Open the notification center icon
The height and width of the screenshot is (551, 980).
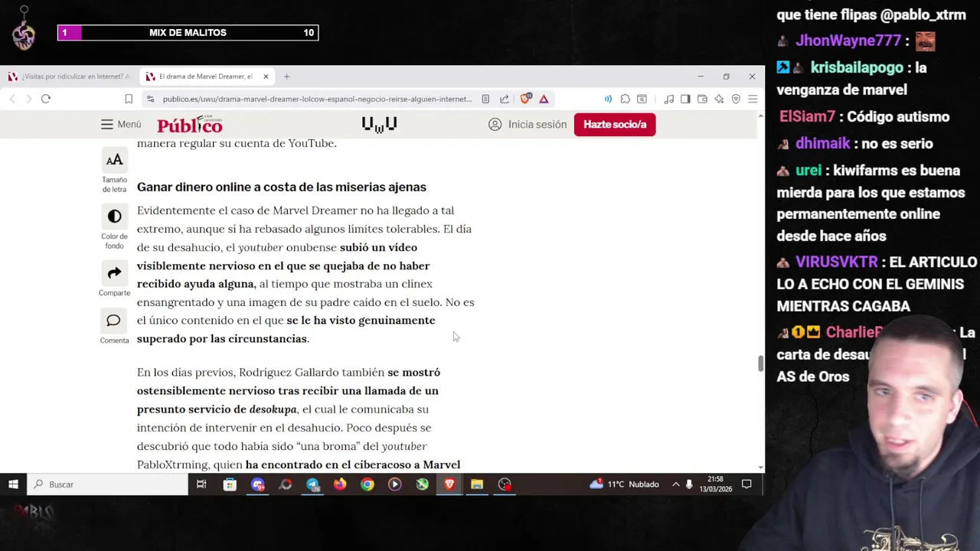(746, 484)
